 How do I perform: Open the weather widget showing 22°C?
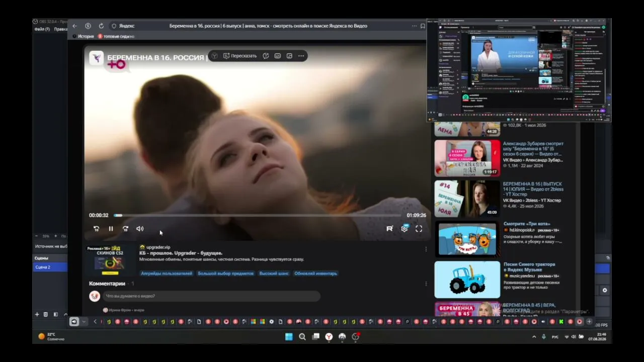tap(51, 336)
